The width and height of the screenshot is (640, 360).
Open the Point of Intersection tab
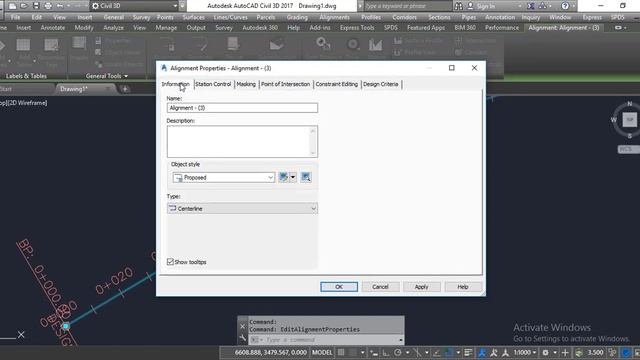pos(285,84)
